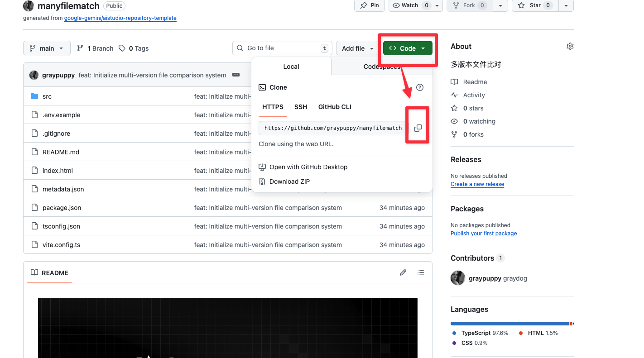Click the About settings gear icon
The width and height of the screenshot is (644, 358).
point(570,46)
